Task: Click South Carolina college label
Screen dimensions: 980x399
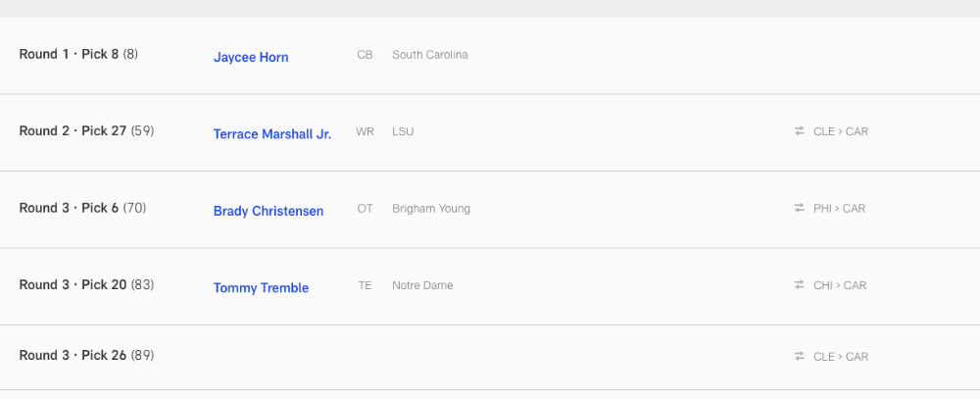Action: point(430,55)
